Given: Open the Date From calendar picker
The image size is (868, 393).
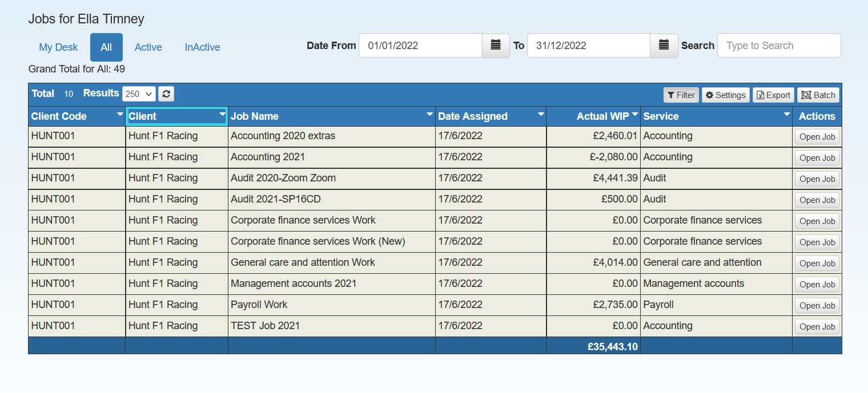Looking at the screenshot, I should tap(496, 46).
